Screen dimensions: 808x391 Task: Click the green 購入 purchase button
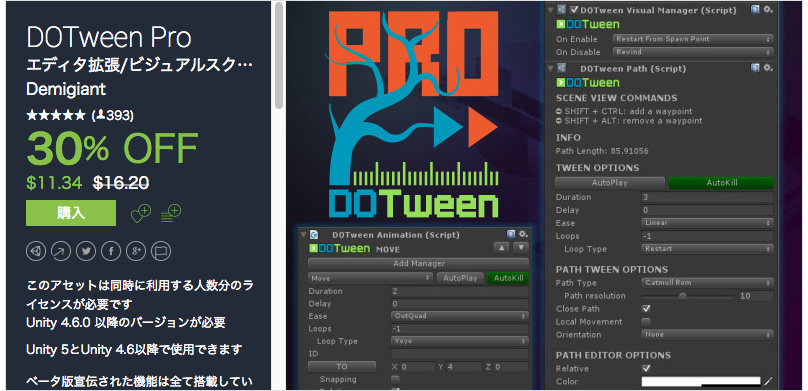(x=71, y=213)
